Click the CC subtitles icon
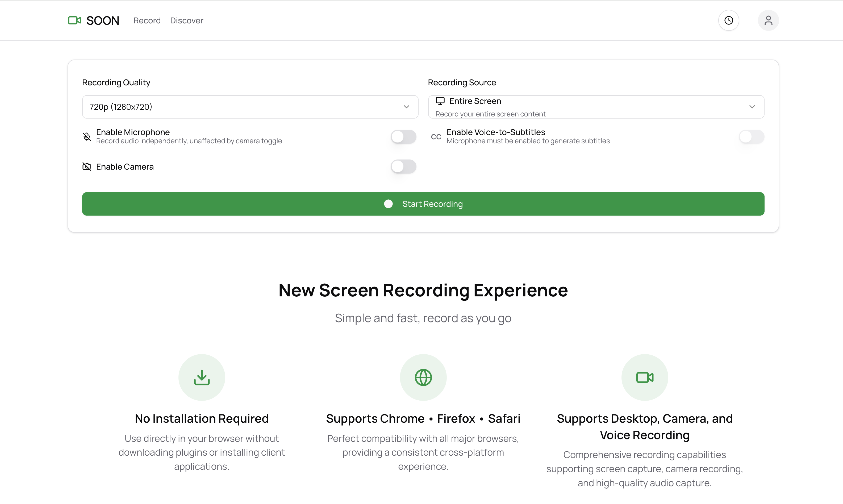This screenshot has height=504, width=843. [x=436, y=137]
